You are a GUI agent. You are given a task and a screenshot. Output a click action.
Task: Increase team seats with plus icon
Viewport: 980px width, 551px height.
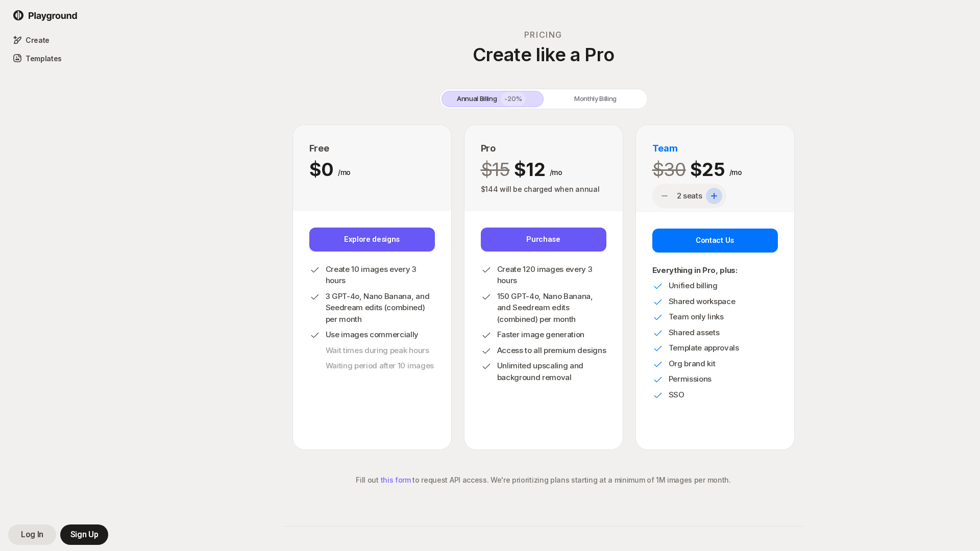tap(714, 196)
